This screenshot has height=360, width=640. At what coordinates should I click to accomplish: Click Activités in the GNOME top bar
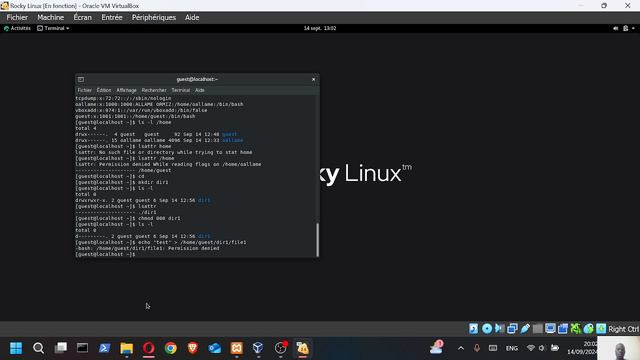pos(17,28)
